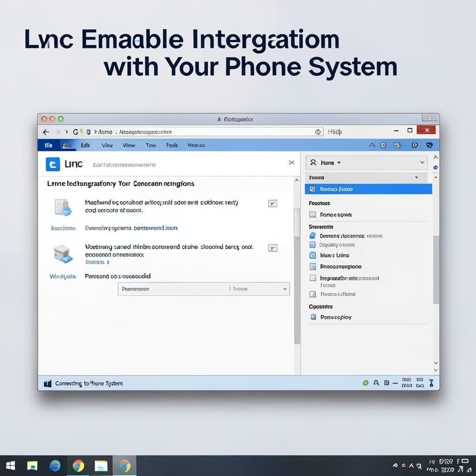Click the panel layout toolbar icon
The width and height of the screenshot is (476, 476).
[x=397, y=145]
